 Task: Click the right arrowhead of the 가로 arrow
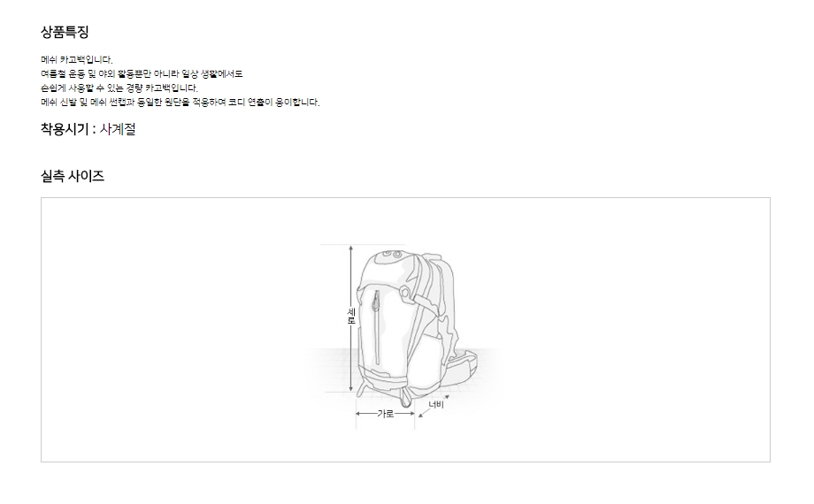pyautogui.click(x=411, y=414)
